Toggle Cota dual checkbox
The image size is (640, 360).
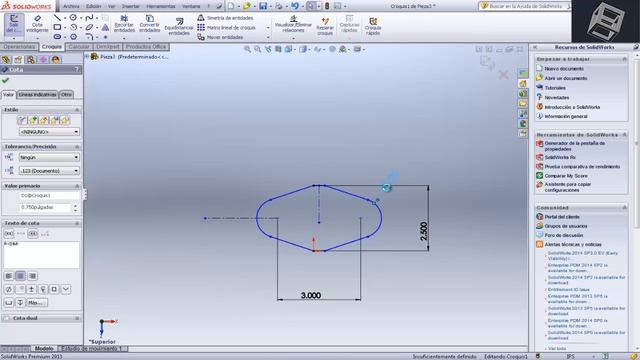click(x=7, y=318)
